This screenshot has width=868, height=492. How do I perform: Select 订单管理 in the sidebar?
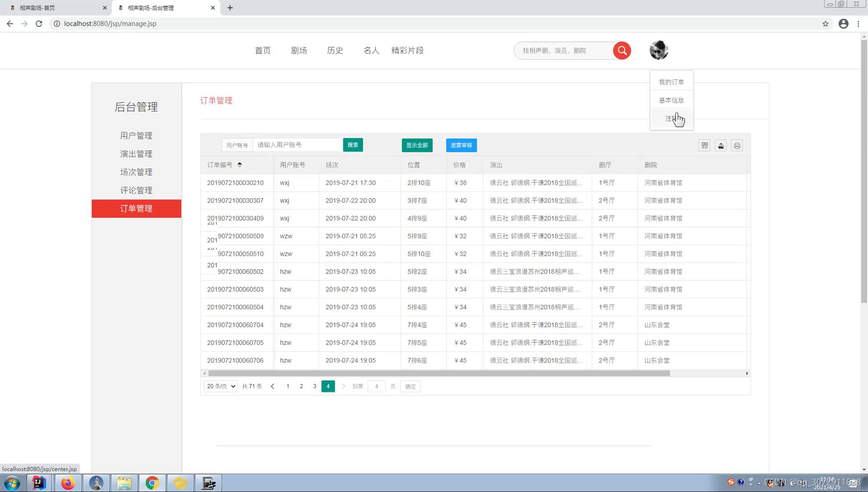point(136,208)
